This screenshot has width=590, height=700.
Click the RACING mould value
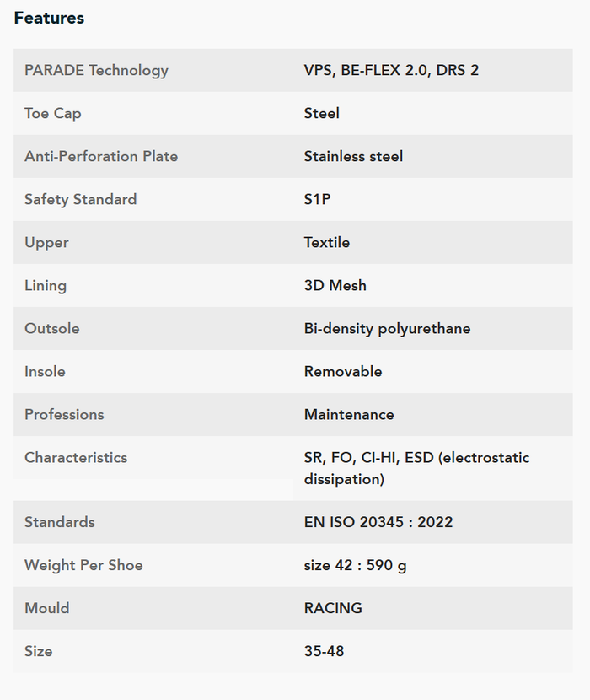click(333, 608)
